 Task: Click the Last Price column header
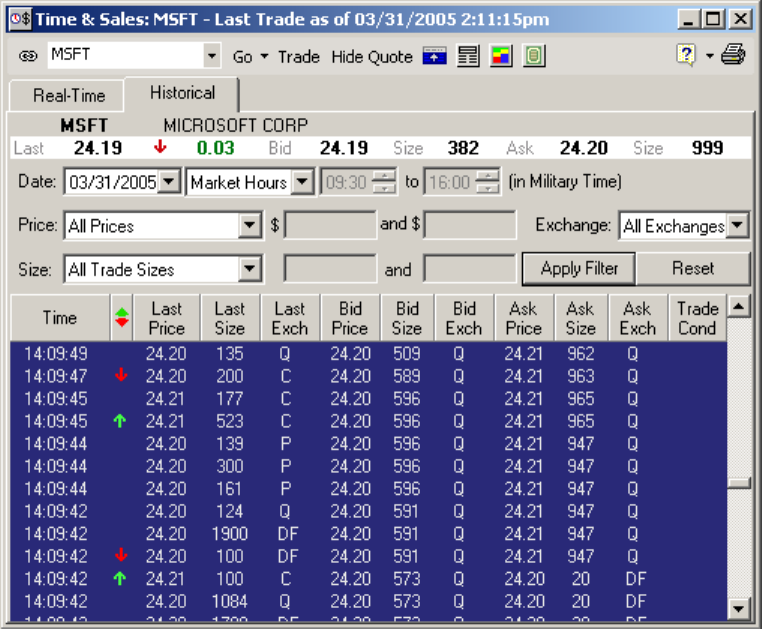click(167, 317)
